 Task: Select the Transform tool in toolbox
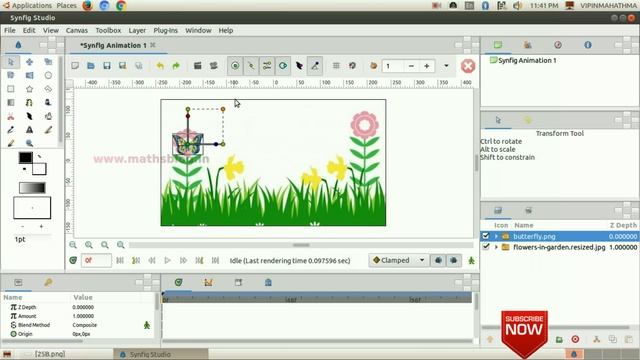coord(11,62)
